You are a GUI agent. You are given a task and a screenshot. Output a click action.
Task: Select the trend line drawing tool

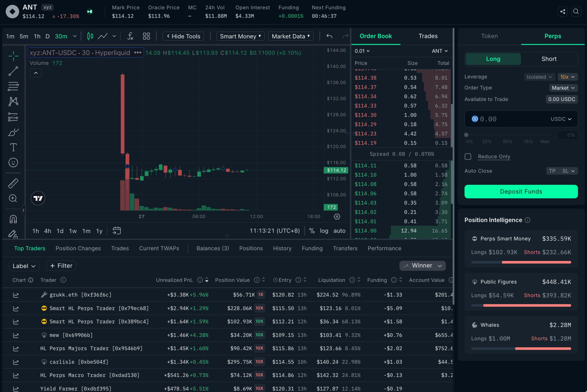click(x=13, y=71)
